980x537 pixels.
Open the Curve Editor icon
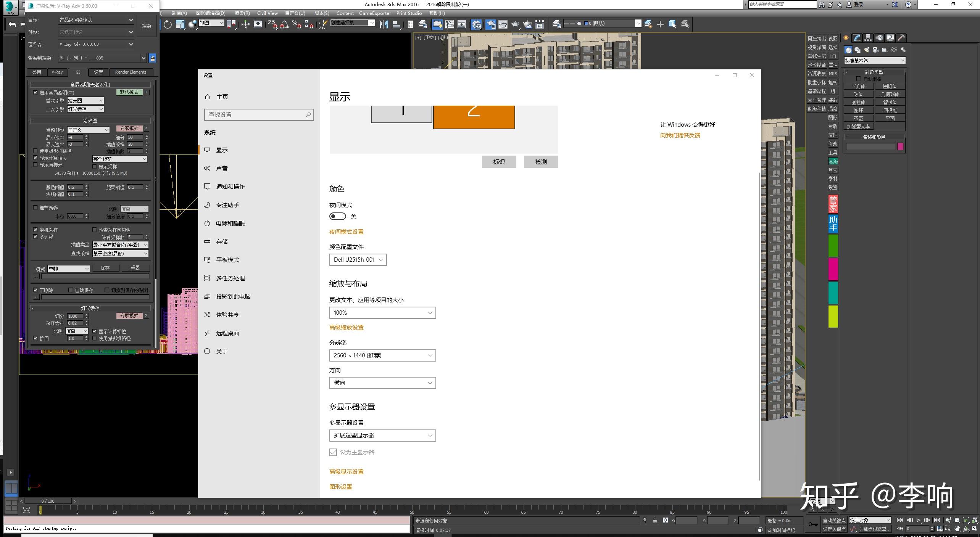450,24
